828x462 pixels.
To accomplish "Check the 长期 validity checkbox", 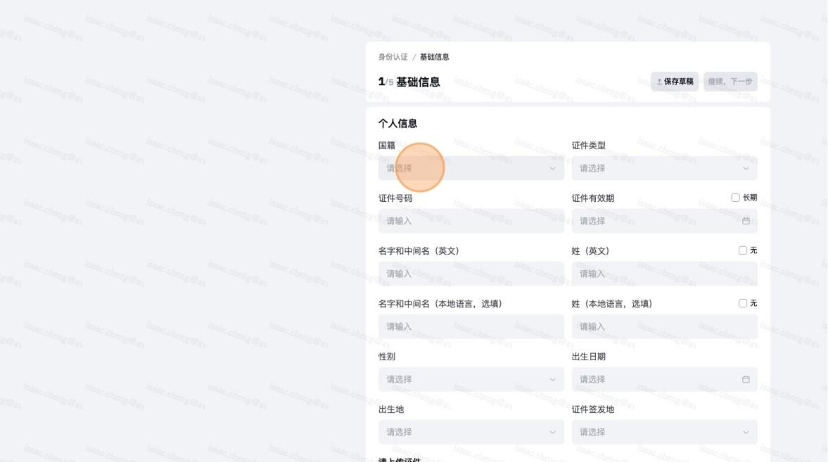I will coord(735,198).
